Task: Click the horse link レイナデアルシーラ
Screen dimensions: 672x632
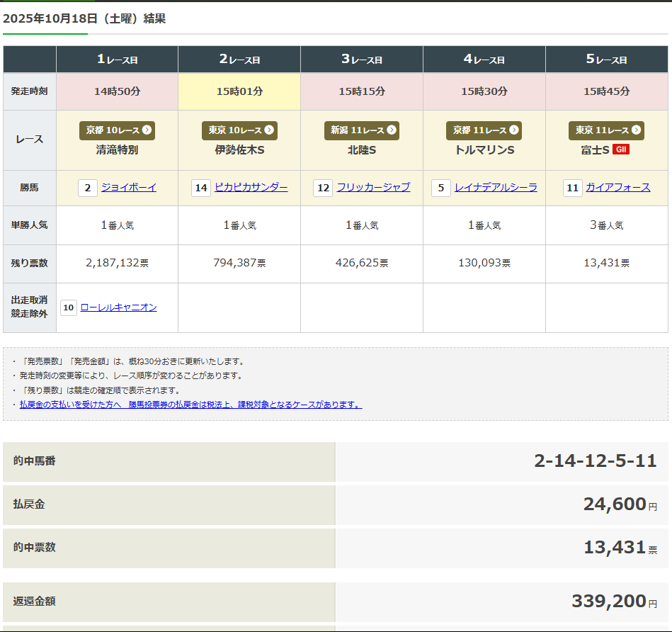Action: coord(496,188)
